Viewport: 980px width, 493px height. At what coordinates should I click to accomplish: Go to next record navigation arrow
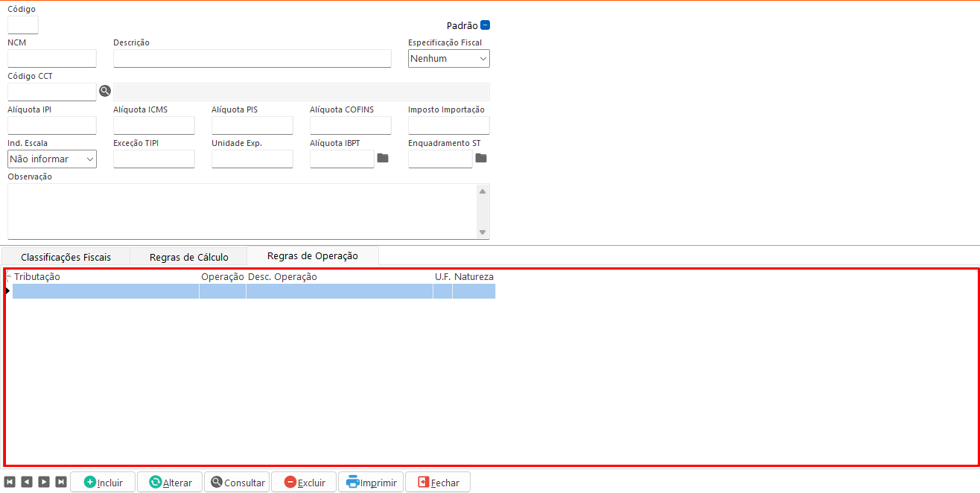click(44, 482)
